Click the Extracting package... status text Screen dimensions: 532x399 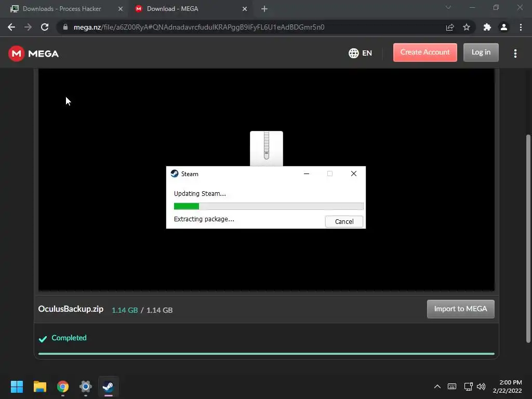point(204,219)
